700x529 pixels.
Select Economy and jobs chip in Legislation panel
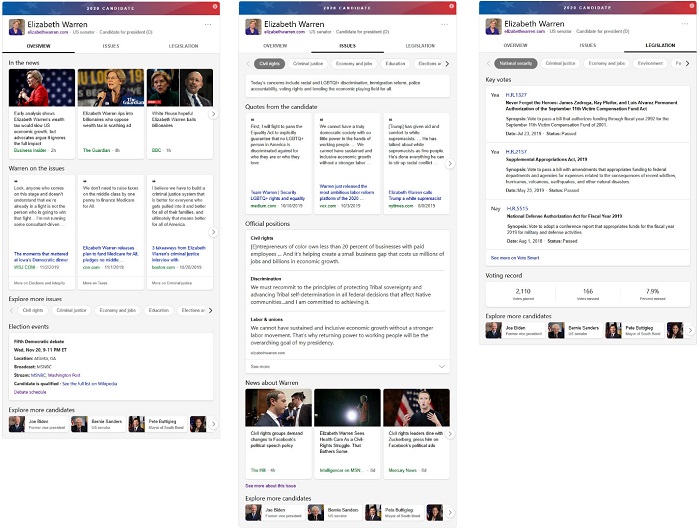607,63
